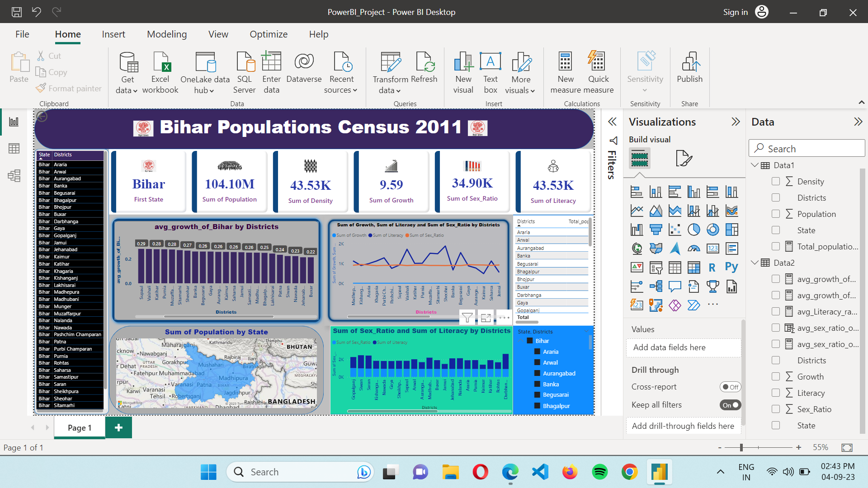The height and width of the screenshot is (488, 868).
Task: Click the zoom slider in the status bar
Action: pyautogui.click(x=741, y=447)
